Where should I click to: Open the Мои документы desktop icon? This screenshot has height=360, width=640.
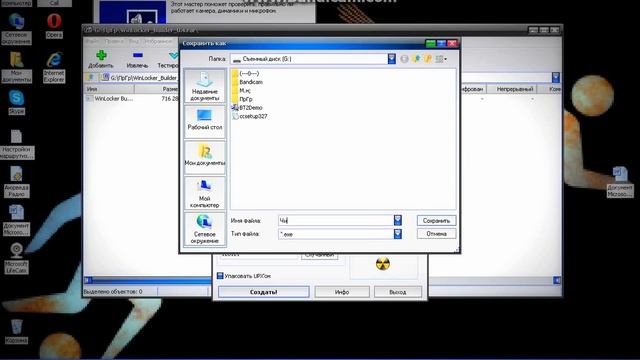pyautogui.click(x=16, y=67)
